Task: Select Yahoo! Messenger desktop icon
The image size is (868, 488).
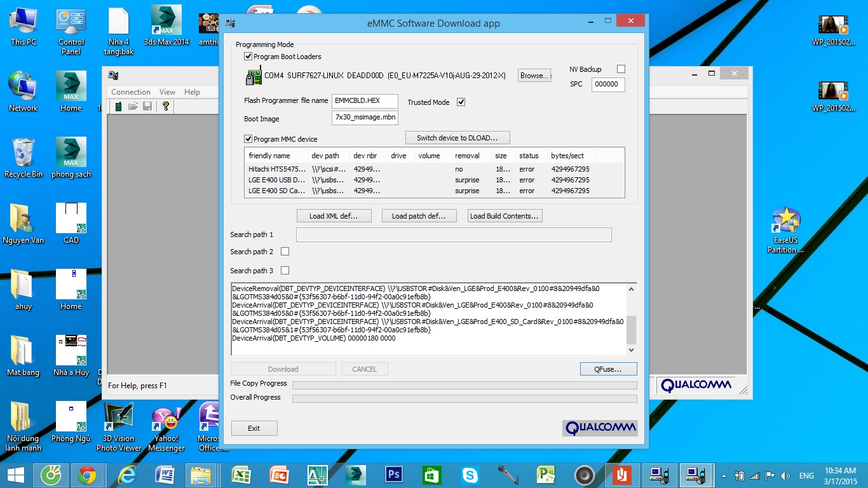Action: pyautogui.click(x=166, y=428)
